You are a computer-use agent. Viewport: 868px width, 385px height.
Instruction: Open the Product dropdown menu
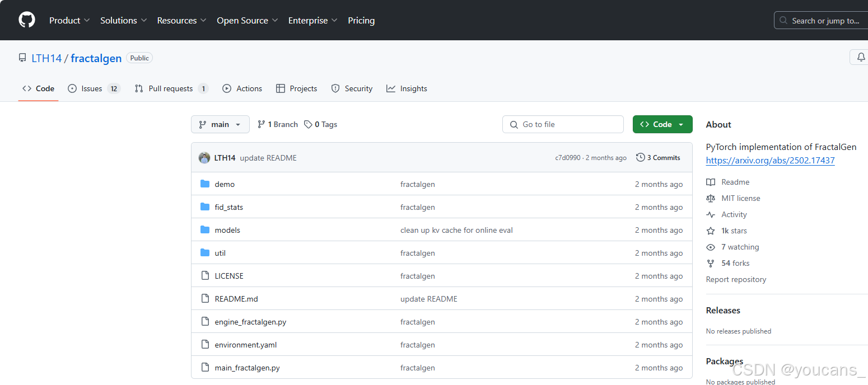tap(69, 20)
